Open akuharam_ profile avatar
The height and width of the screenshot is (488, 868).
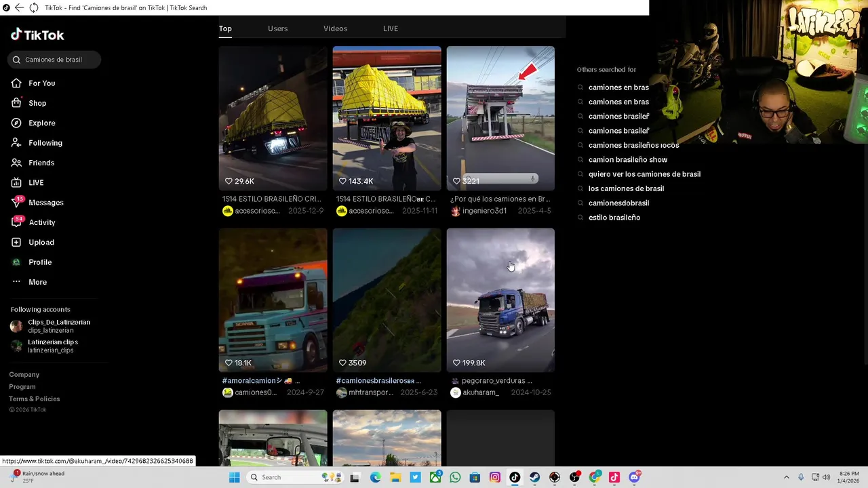click(456, 392)
